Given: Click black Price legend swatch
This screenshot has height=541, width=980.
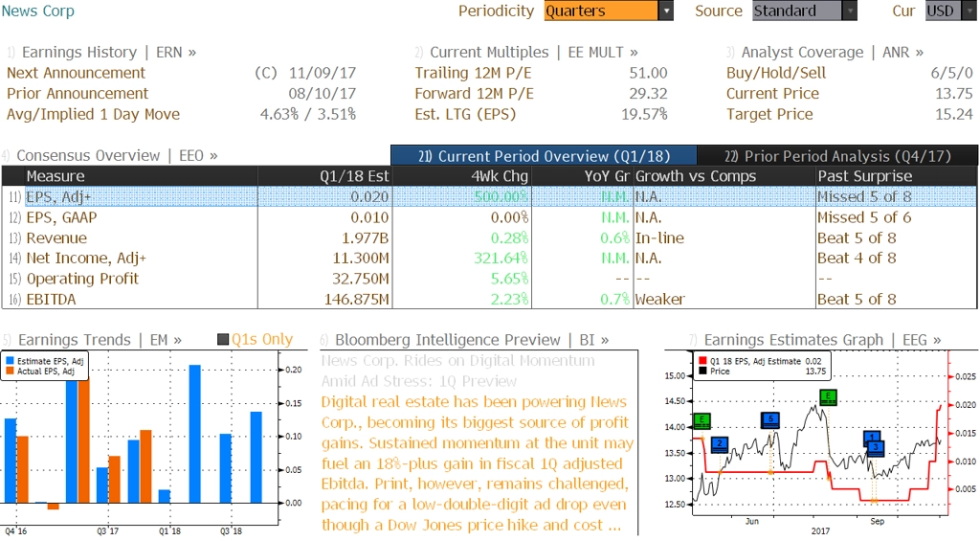Looking at the screenshot, I should [702, 371].
